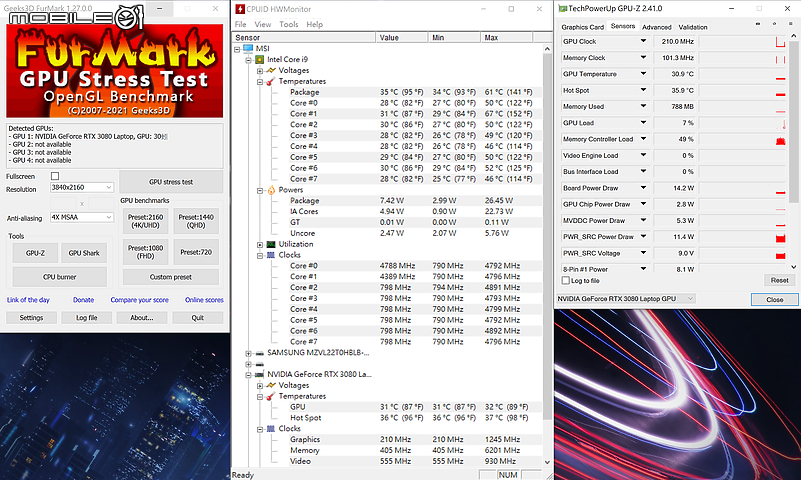Open the Resolution 3840x2160 dropdown
Image resolution: width=801 pixels, height=480 pixels.
[x=82, y=187]
